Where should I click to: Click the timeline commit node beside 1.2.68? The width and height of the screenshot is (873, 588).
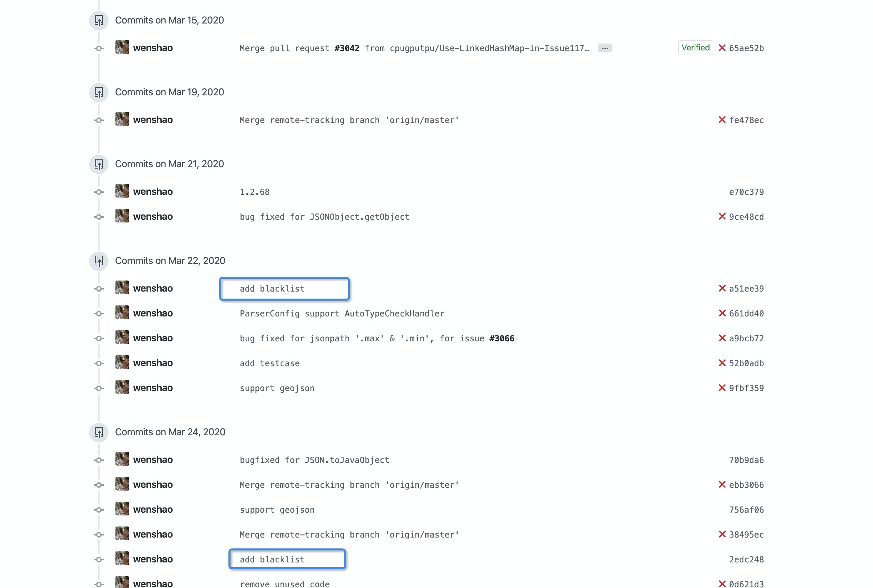pos(98,192)
